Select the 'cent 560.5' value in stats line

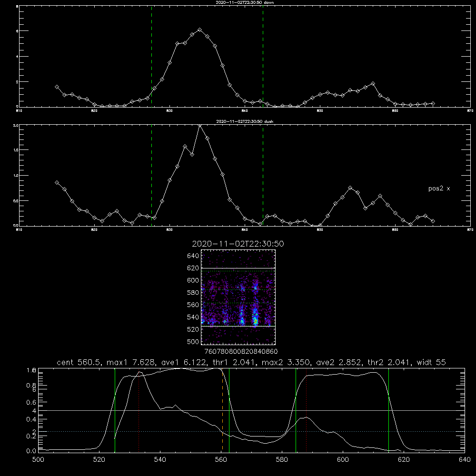point(79,362)
